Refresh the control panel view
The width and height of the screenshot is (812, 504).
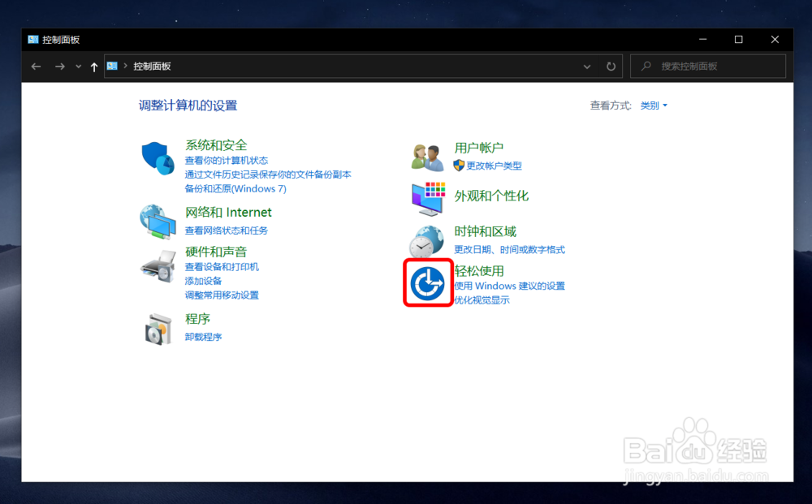pos(611,67)
